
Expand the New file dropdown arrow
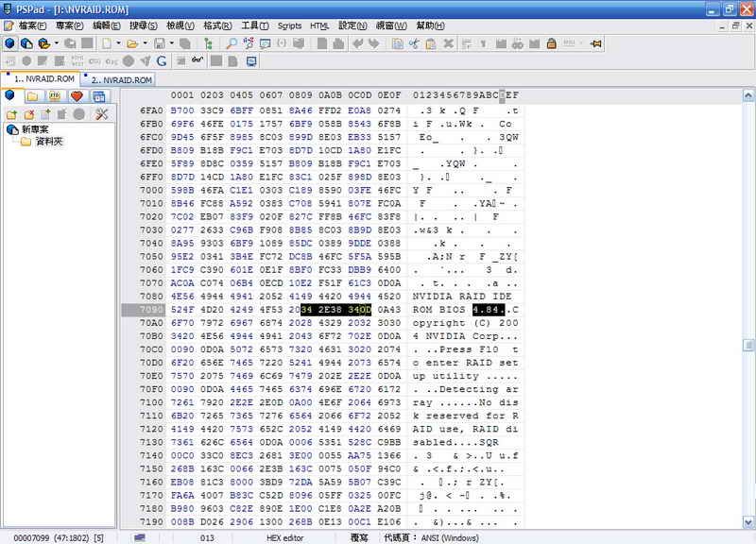pos(118,43)
